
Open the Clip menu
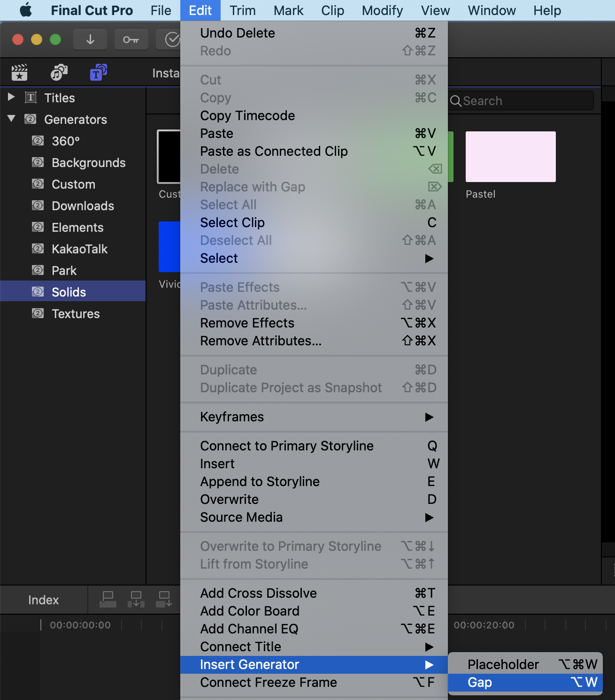333,10
